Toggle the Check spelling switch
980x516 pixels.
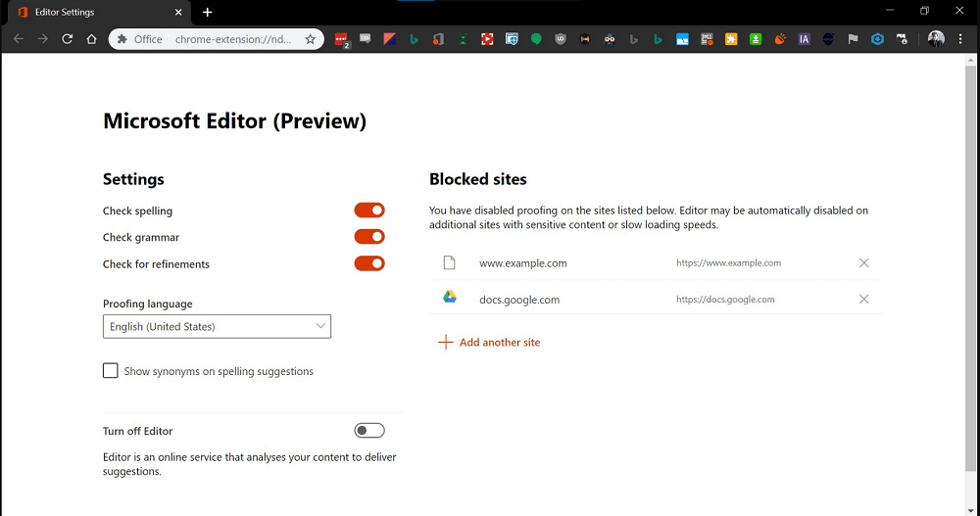(369, 211)
